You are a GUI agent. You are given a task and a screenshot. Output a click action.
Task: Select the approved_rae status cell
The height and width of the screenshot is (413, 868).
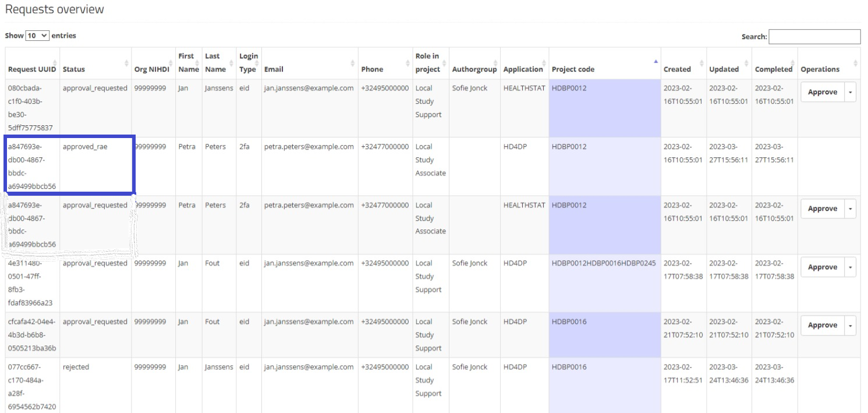[x=85, y=147]
